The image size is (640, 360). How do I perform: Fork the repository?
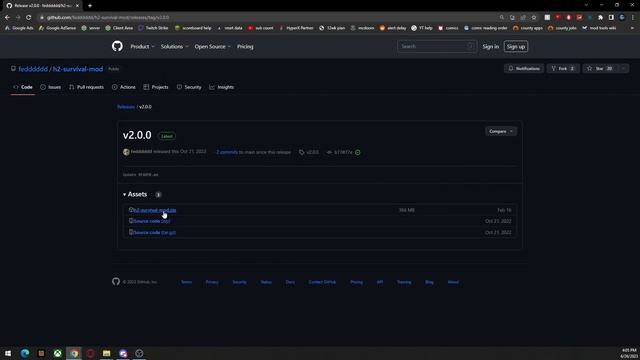click(563, 69)
